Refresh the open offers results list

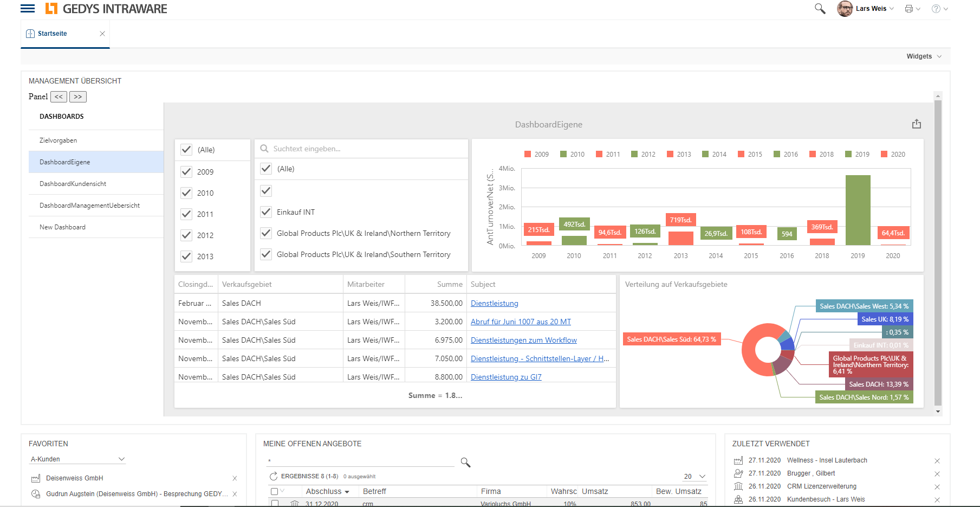274,476
